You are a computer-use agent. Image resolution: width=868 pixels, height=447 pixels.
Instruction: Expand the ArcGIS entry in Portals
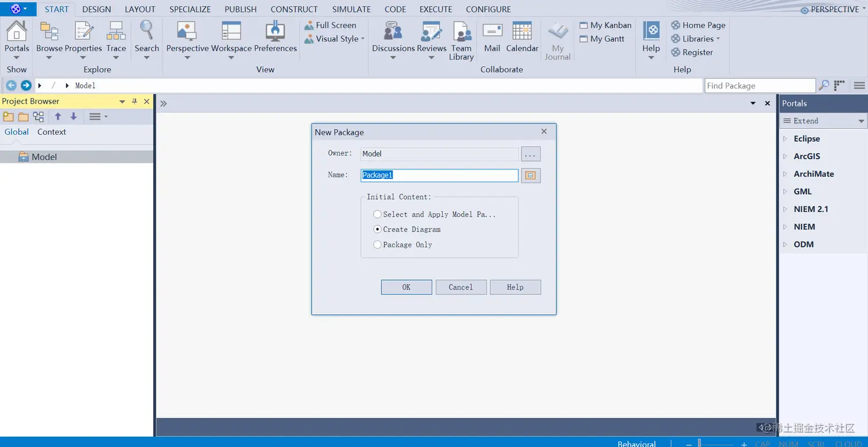click(x=785, y=157)
